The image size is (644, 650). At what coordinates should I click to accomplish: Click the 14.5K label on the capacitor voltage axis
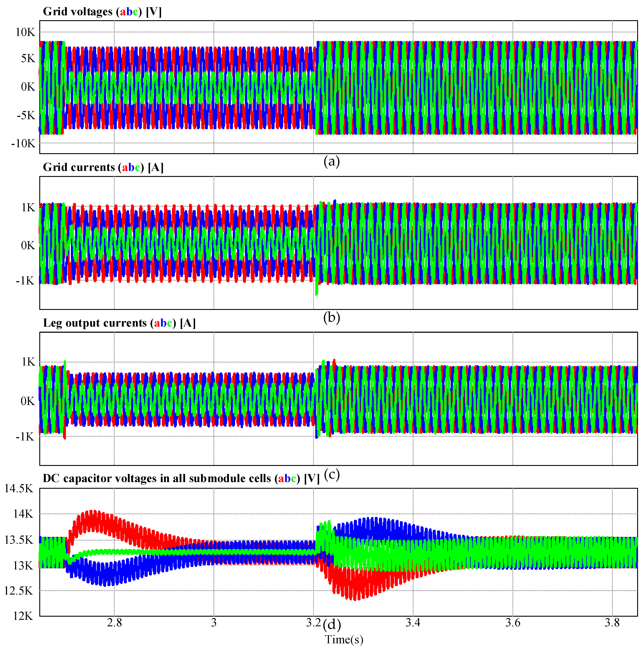19,489
